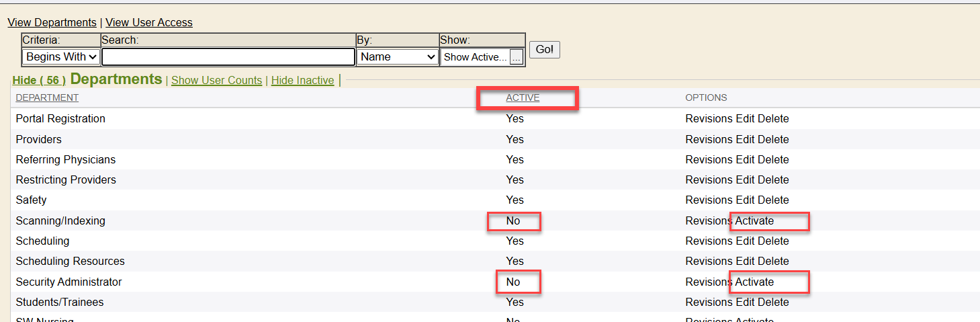Activate the Scanning/Indexing department
This screenshot has width=980, height=322.
click(x=754, y=220)
